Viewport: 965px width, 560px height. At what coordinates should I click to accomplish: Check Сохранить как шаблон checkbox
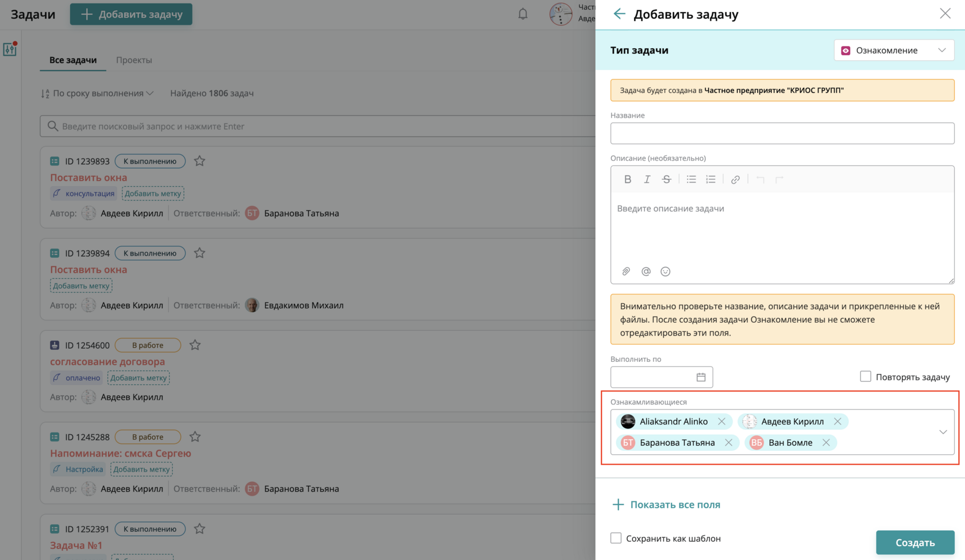pos(616,538)
